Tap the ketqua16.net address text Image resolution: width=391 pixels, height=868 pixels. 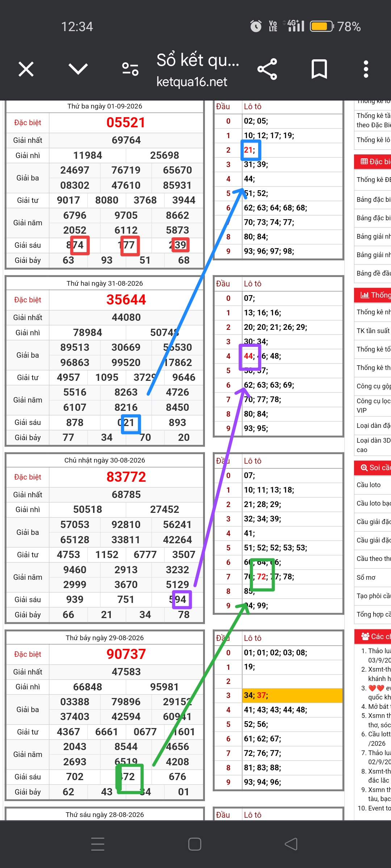(x=192, y=82)
